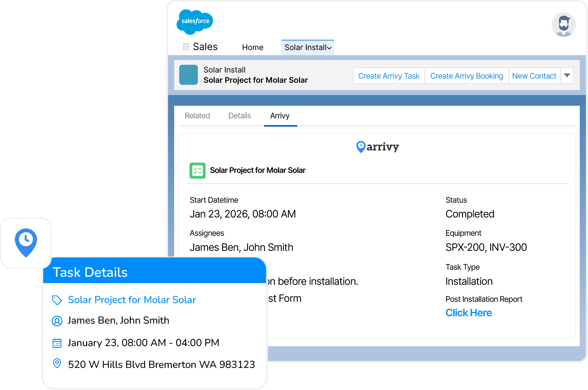Click the Create Arrivy Task button
This screenshot has width=588, height=390.
(x=388, y=76)
